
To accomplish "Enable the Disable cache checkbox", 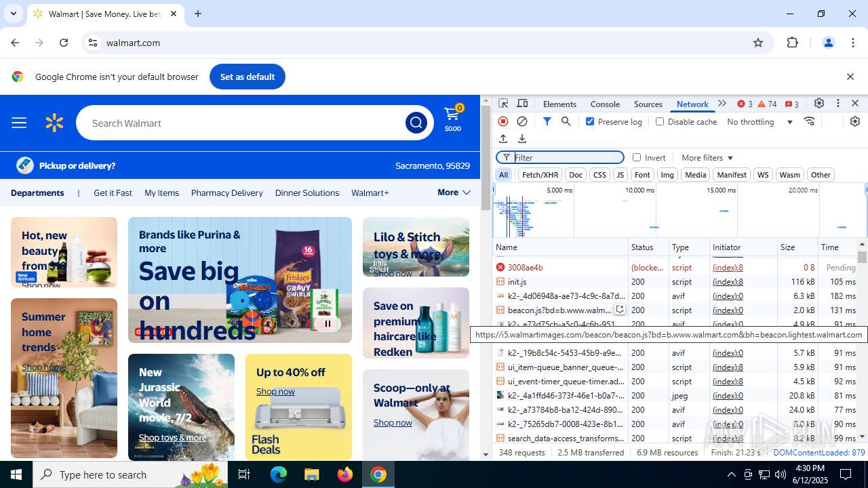I will [x=660, y=121].
